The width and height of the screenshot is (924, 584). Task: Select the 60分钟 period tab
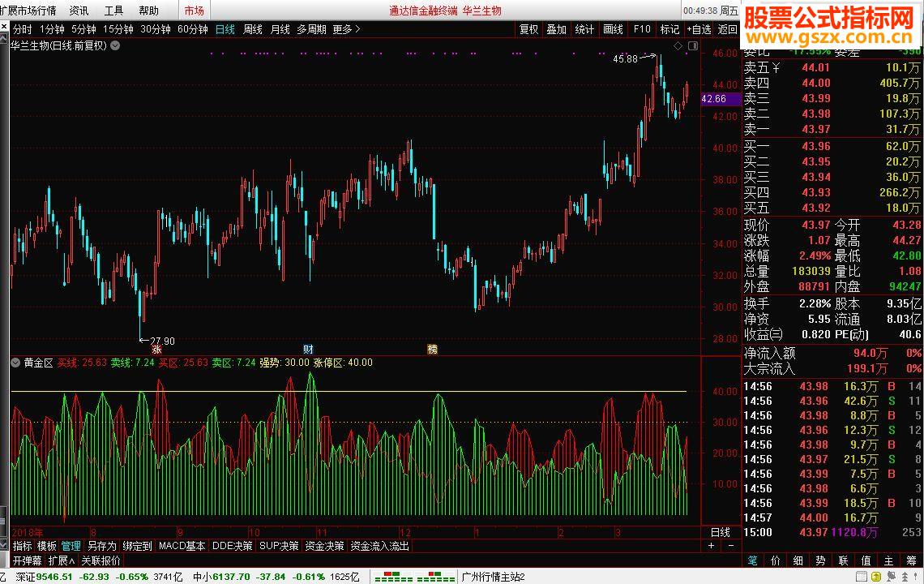click(x=193, y=29)
